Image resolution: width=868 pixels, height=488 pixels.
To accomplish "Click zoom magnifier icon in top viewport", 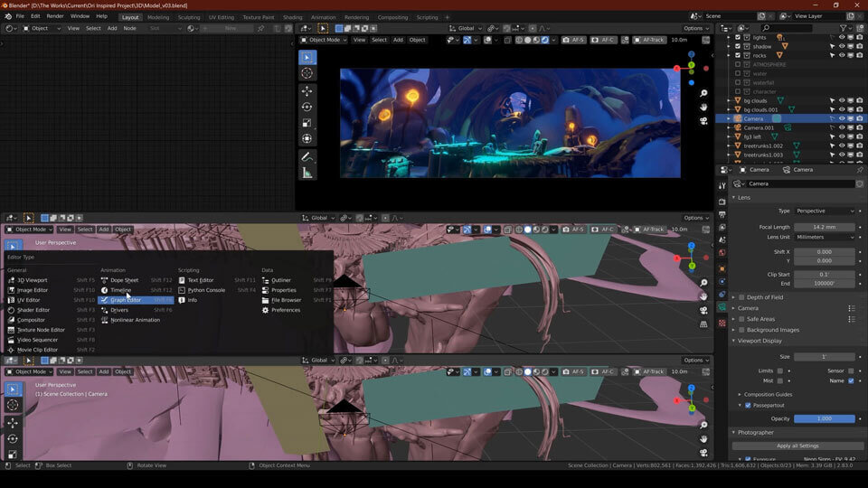I will click(x=703, y=93).
